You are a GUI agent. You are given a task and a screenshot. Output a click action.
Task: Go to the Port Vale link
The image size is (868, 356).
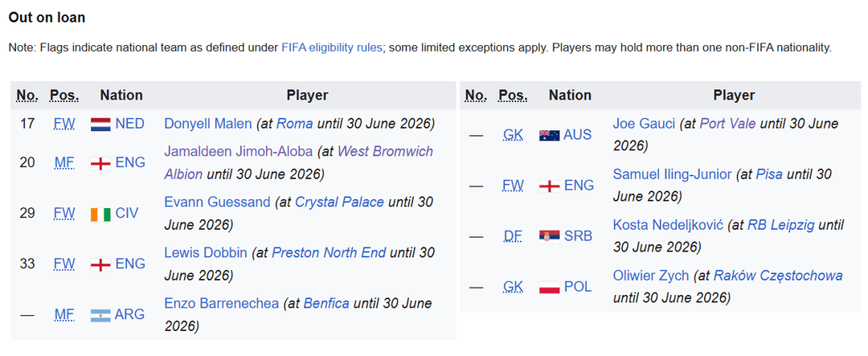click(728, 124)
